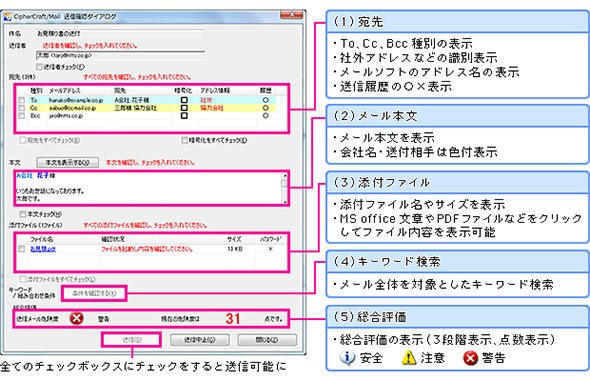
Task: Toggle the encryption box for the To recipient
Action: tap(184, 100)
